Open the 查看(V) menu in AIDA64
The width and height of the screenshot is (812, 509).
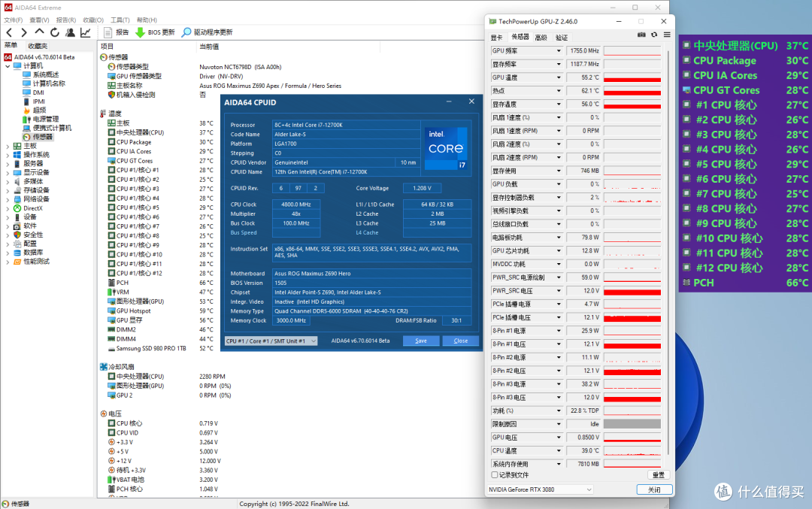tap(39, 20)
